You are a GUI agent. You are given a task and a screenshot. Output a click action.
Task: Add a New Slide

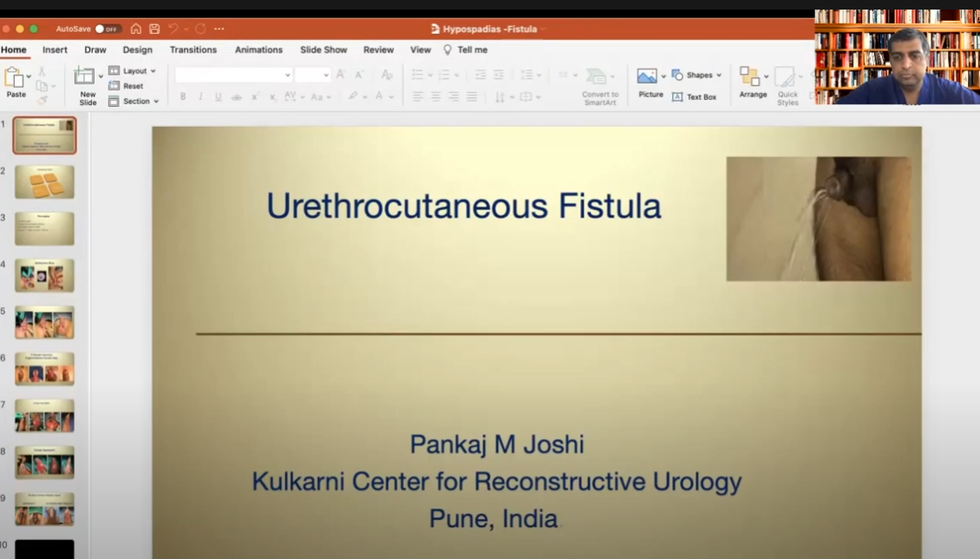tap(86, 86)
